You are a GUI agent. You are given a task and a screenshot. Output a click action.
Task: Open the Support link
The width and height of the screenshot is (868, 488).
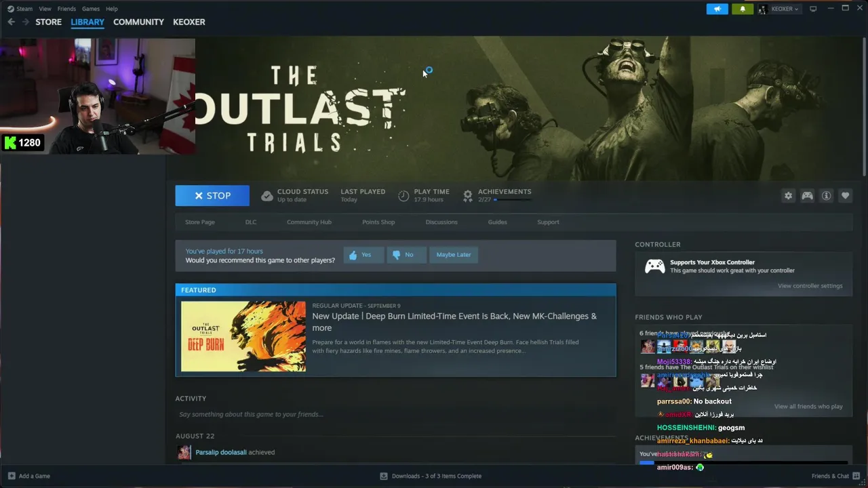coord(548,222)
